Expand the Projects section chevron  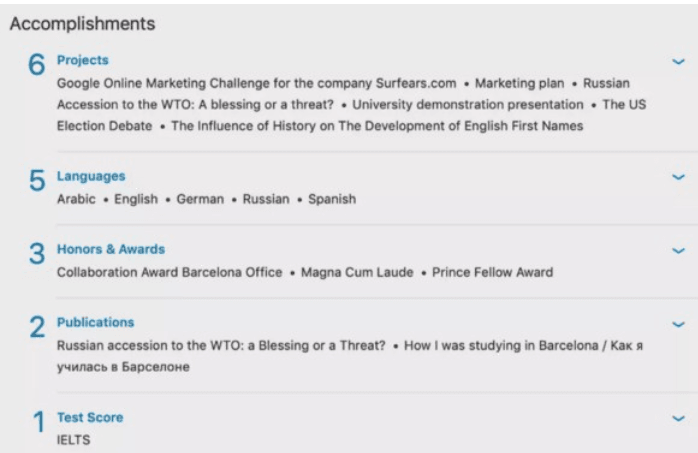(678, 61)
